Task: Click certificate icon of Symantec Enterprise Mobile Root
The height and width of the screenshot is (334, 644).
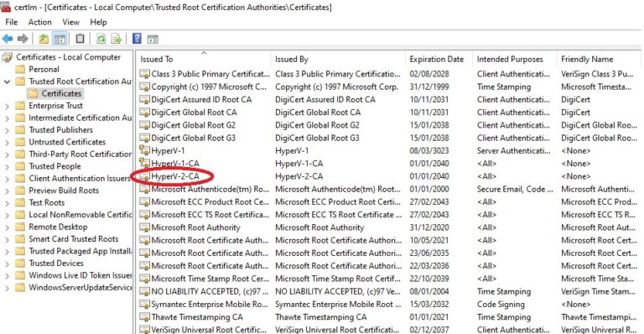Action: [144, 304]
